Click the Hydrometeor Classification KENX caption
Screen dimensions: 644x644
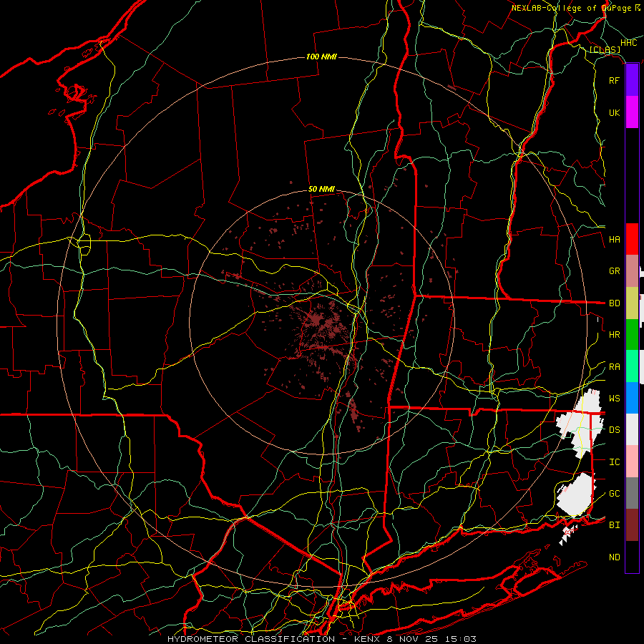(x=322, y=639)
